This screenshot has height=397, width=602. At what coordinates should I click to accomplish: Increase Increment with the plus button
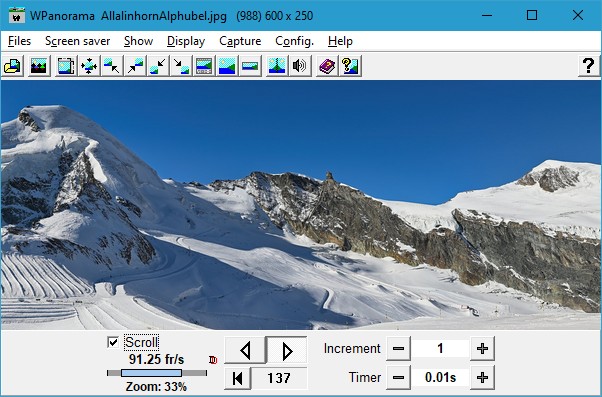coord(482,349)
